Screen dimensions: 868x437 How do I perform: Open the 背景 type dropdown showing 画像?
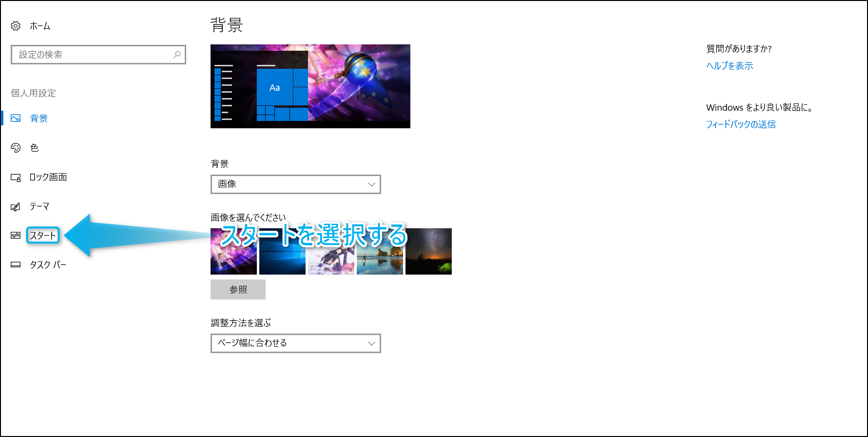pyautogui.click(x=295, y=184)
